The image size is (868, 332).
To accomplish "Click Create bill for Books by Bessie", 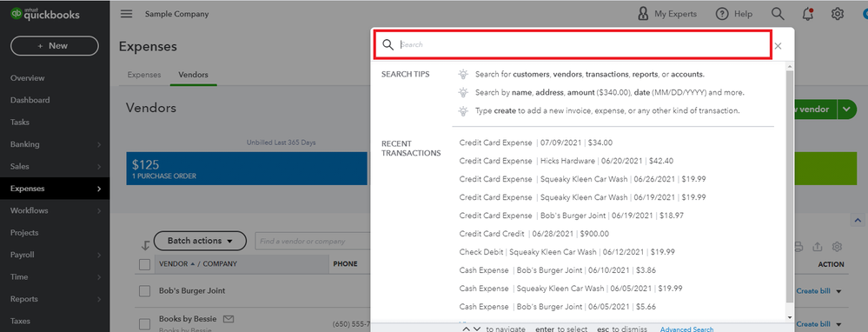I will coord(813,324).
